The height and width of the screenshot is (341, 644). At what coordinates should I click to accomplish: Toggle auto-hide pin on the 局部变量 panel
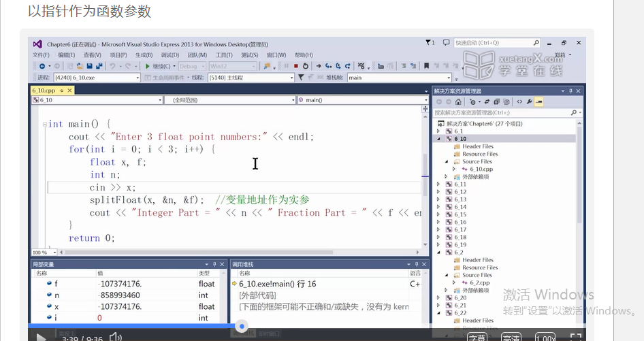point(214,264)
